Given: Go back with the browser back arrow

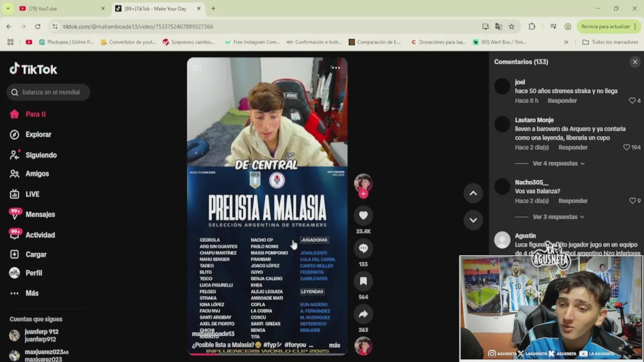Looking at the screenshot, I should pos(9,26).
